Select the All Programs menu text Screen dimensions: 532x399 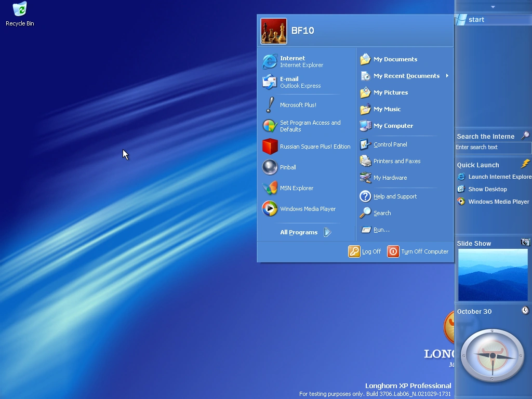(299, 232)
